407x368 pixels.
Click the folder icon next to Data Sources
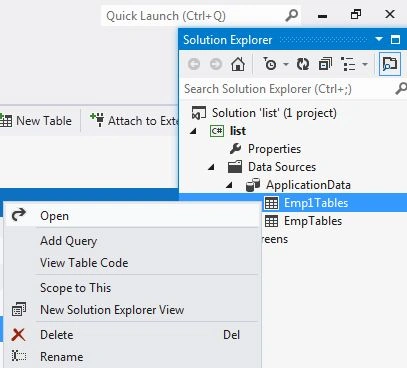235,167
